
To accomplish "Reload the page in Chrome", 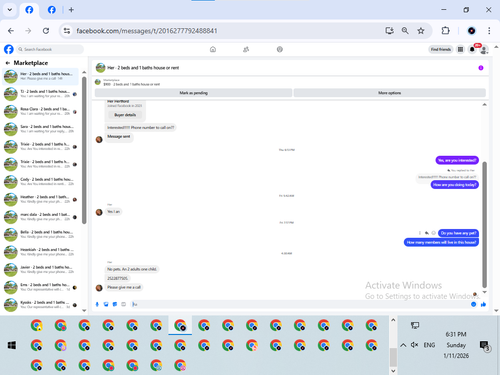I will pyautogui.click(x=46, y=31).
